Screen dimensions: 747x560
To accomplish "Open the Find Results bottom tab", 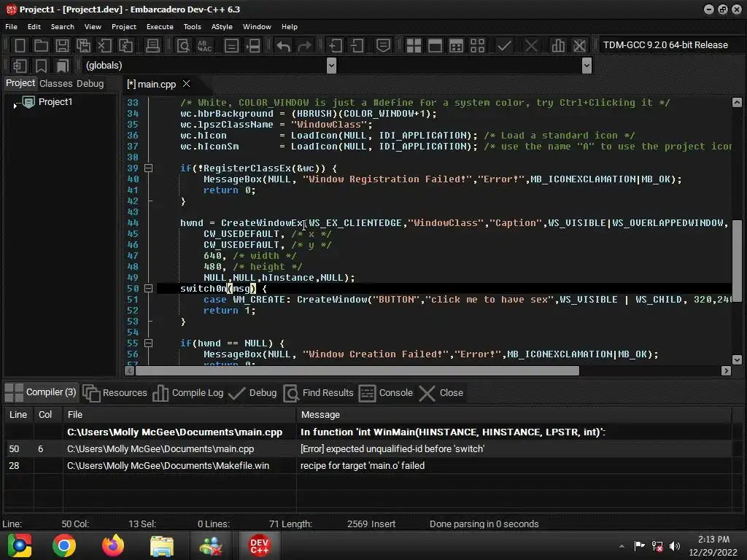I will (319, 393).
